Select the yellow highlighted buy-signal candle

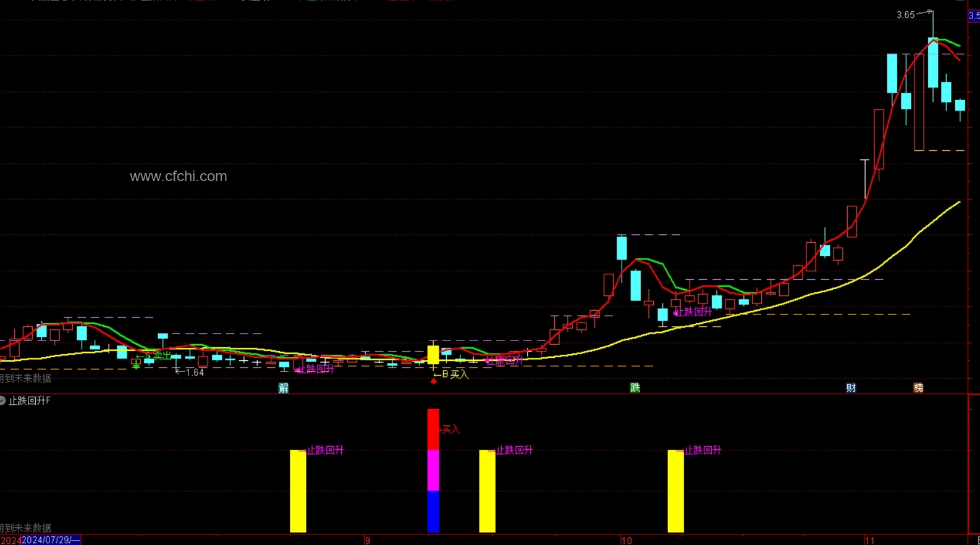[x=433, y=355]
